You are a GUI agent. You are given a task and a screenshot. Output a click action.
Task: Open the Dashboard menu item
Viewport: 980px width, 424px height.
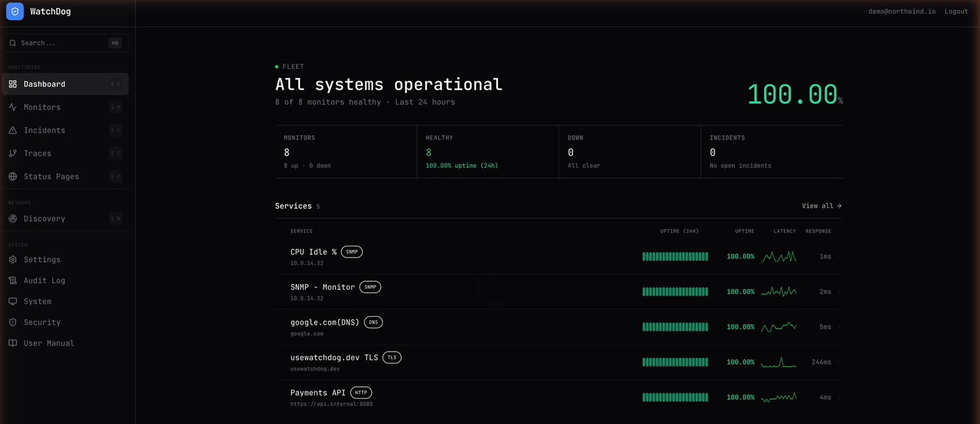[66, 84]
